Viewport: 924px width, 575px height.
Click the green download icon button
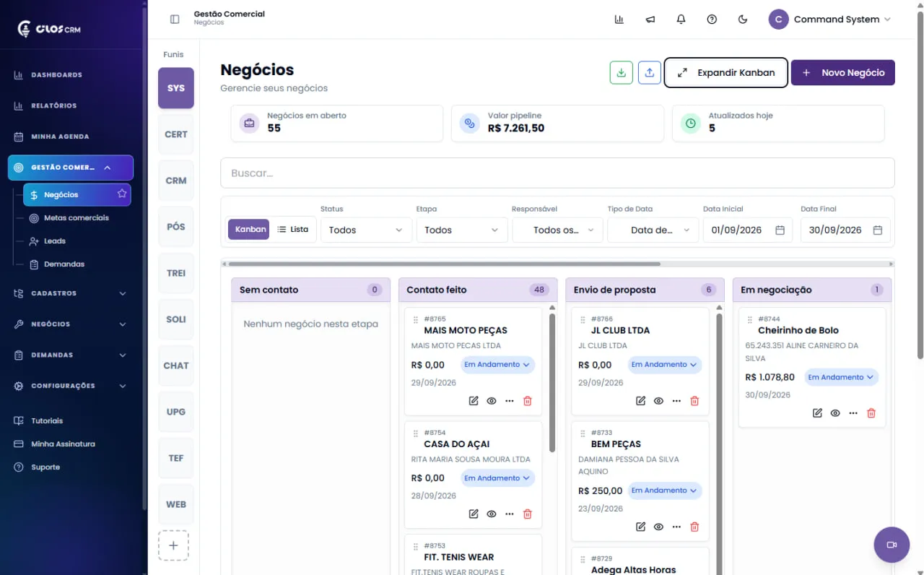(622, 72)
